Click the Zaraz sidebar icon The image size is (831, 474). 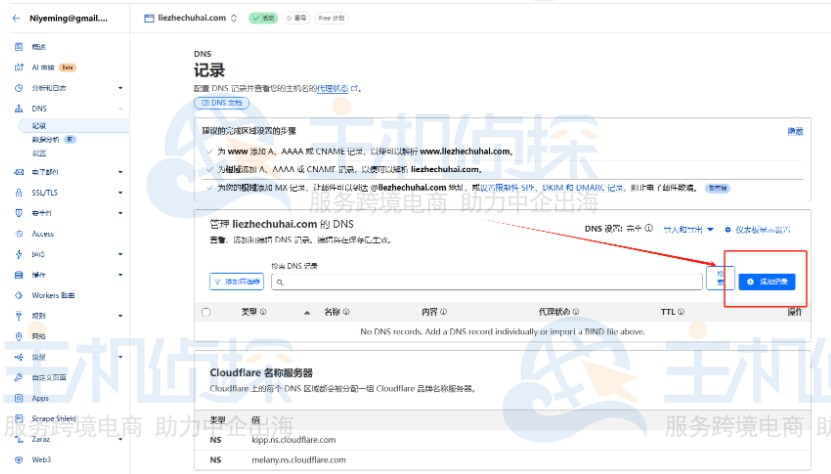pyautogui.click(x=19, y=439)
